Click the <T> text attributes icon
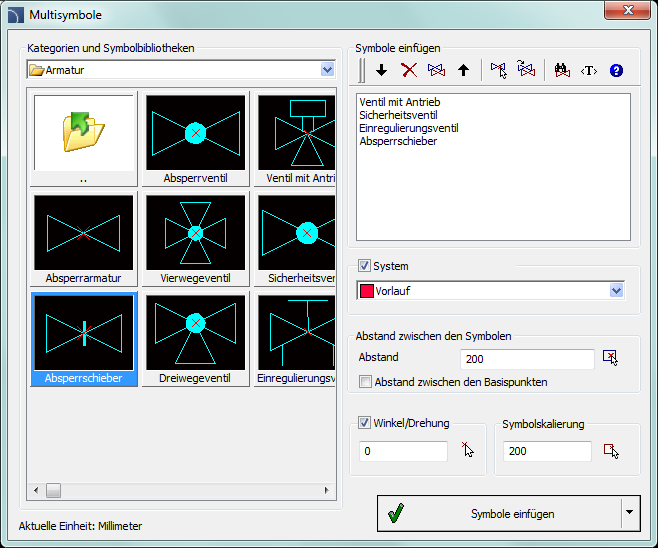Image resolution: width=658 pixels, height=548 pixels. tap(589, 70)
